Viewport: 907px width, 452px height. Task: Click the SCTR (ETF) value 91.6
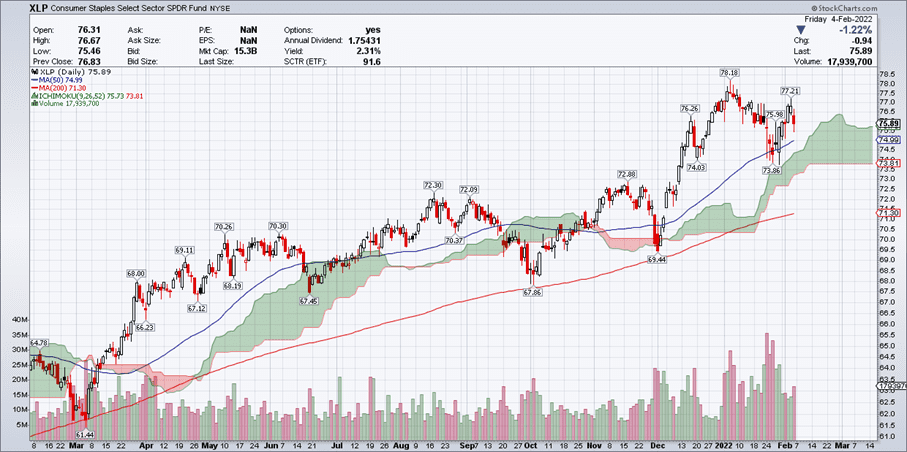(374, 61)
